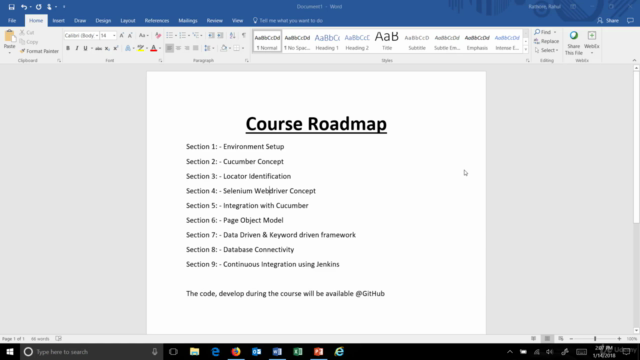The width and height of the screenshot is (640, 360).
Task: Open the File menu tab
Action: 12,20
